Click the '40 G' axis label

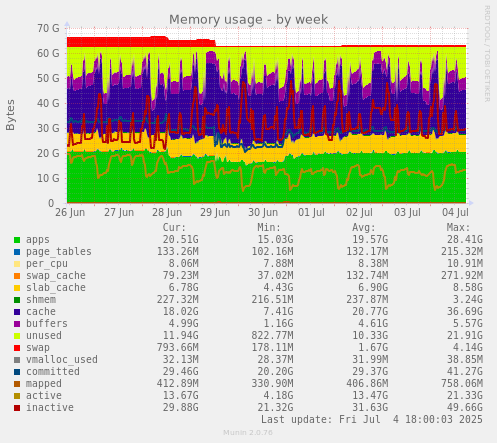click(x=48, y=103)
